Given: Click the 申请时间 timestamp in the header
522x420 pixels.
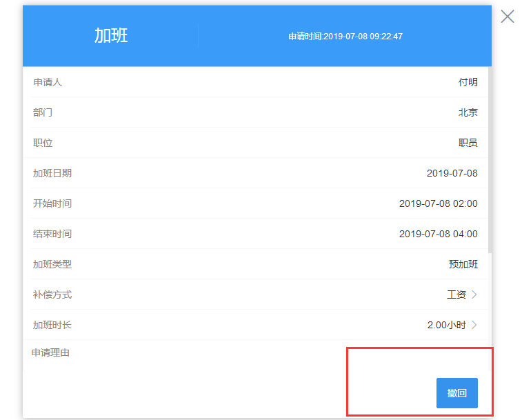Looking at the screenshot, I should coord(345,36).
